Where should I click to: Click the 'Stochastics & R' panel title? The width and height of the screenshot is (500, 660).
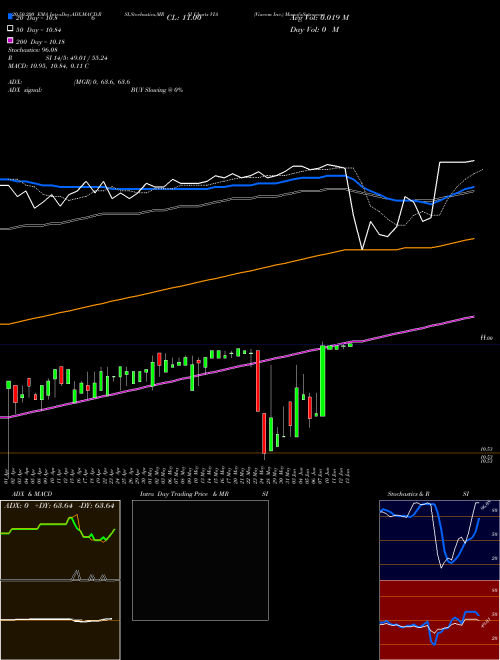point(408,494)
